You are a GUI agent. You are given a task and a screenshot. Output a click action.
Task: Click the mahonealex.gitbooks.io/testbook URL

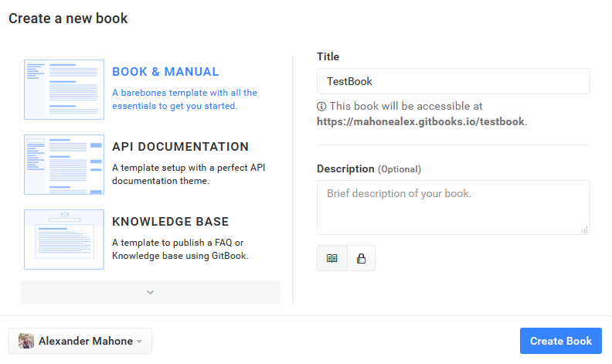point(420,121)
